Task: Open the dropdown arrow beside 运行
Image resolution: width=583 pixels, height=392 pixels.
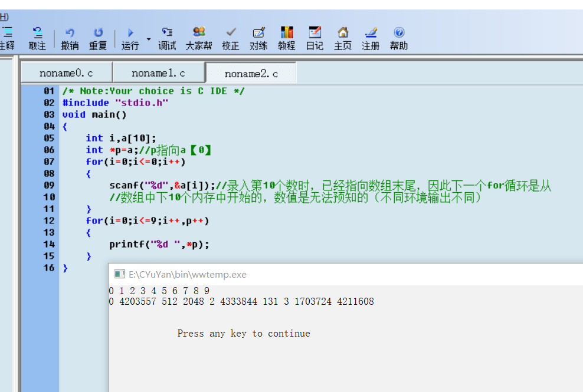Action: coord(149,39)
